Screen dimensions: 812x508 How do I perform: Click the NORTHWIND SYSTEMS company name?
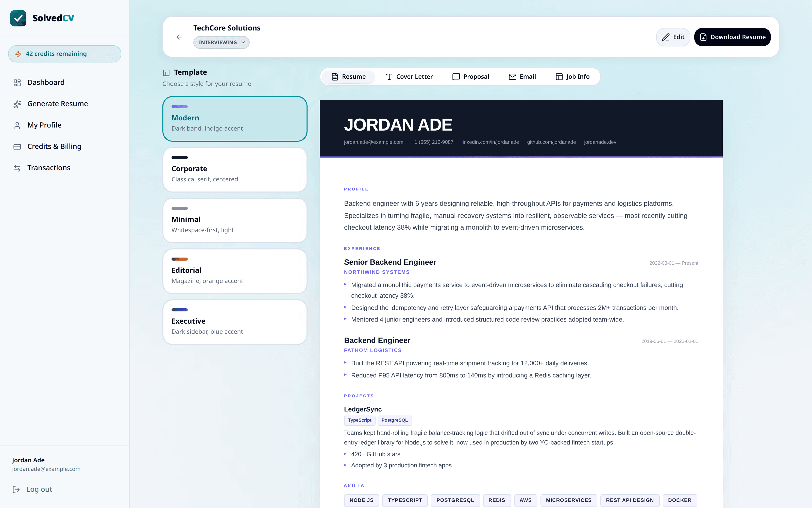point(377,272)
